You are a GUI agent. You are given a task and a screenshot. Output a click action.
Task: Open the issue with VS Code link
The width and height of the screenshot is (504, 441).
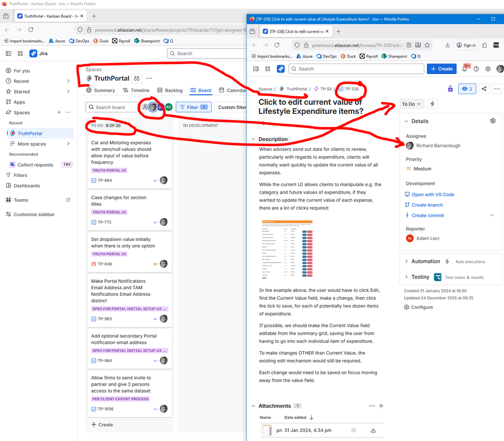coord(433,194)
